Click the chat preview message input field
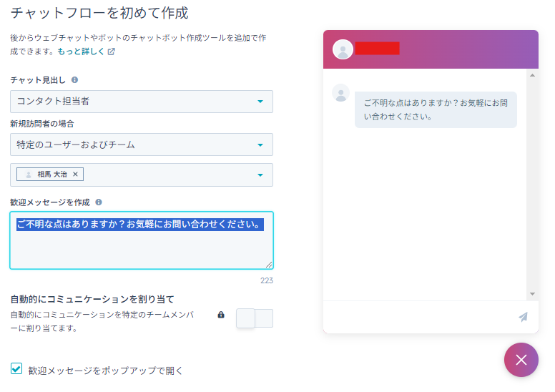The width and height of the screenshot is (555, 392). click(x=418, y=317)
